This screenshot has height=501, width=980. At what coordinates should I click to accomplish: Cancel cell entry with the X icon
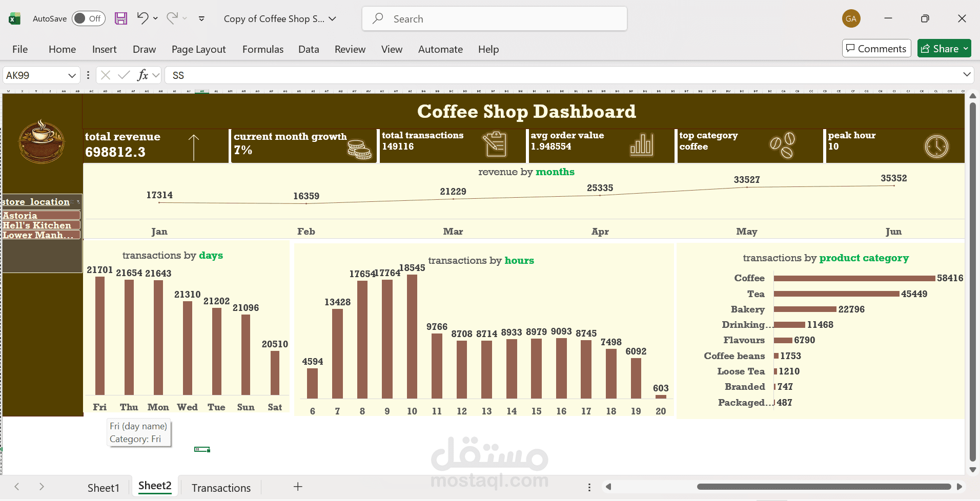[x=105, y=75]
